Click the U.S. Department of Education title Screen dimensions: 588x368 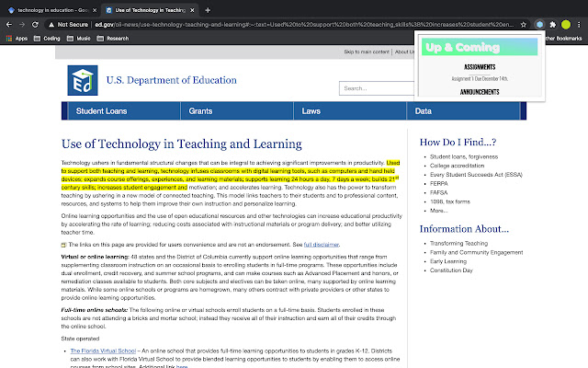(172, 80)
